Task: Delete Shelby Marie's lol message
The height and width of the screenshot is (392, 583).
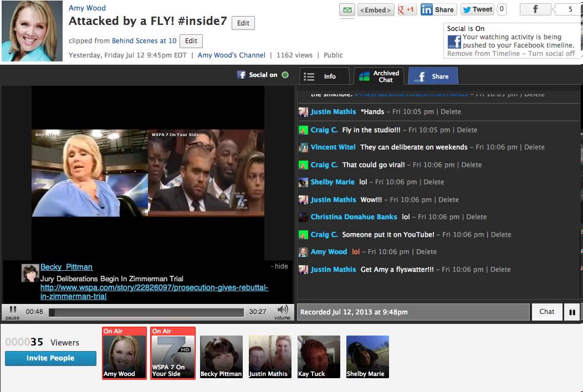Action: 434,182
